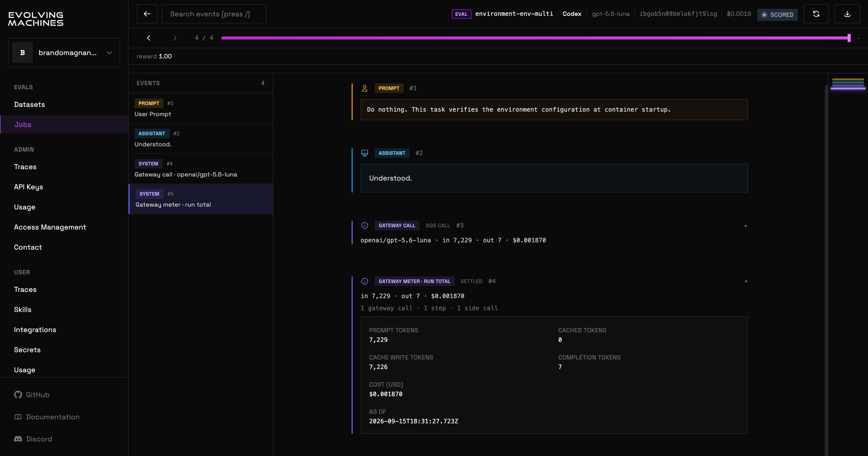The image size is (868, 456).
Task: Click environment-env-multi title text
Action: pos(514,14)
